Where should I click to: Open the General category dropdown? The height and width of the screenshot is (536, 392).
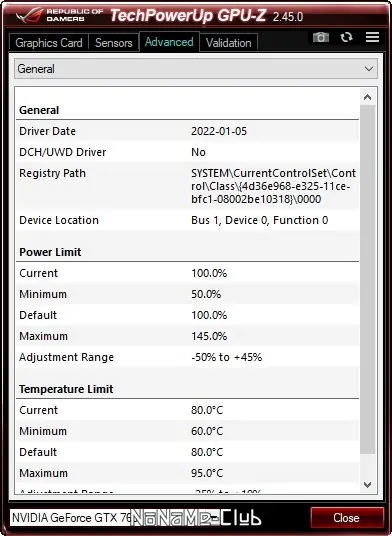pos(196,69)
